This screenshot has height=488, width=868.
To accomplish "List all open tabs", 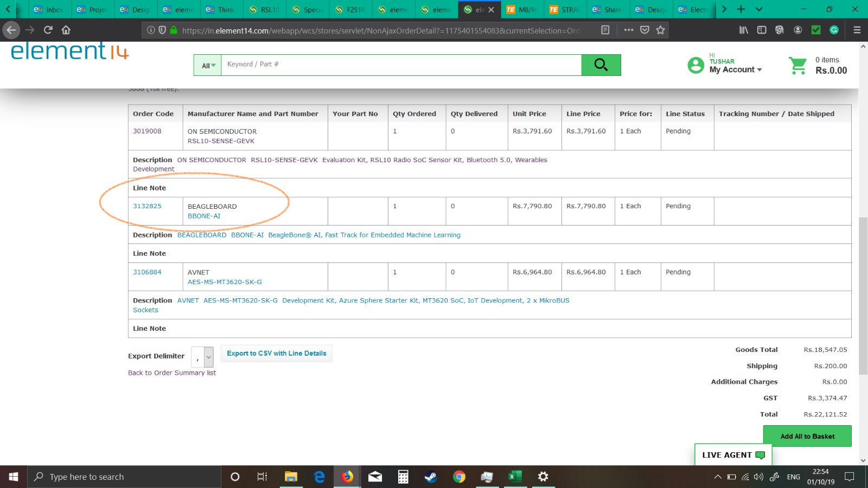I will point(759,9).
